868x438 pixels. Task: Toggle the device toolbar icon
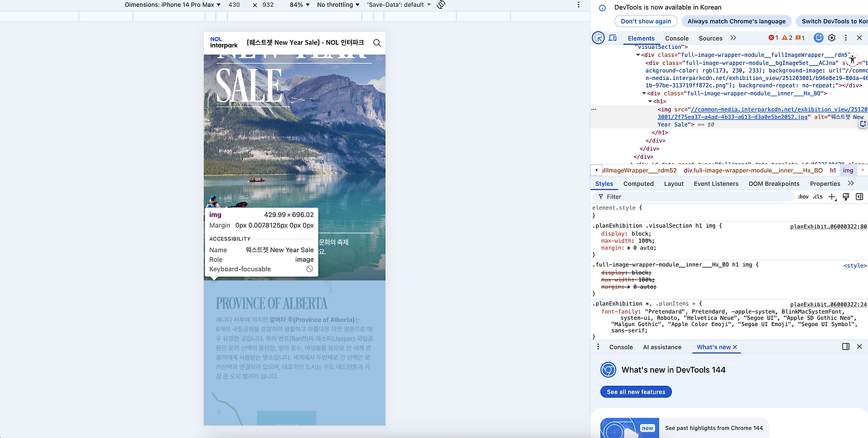[613, 38]
